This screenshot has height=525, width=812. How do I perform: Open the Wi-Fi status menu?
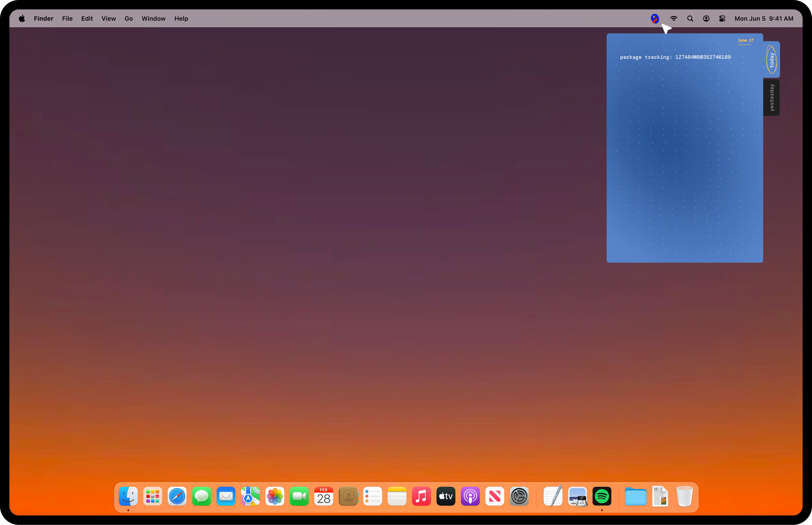pos(674,18)
